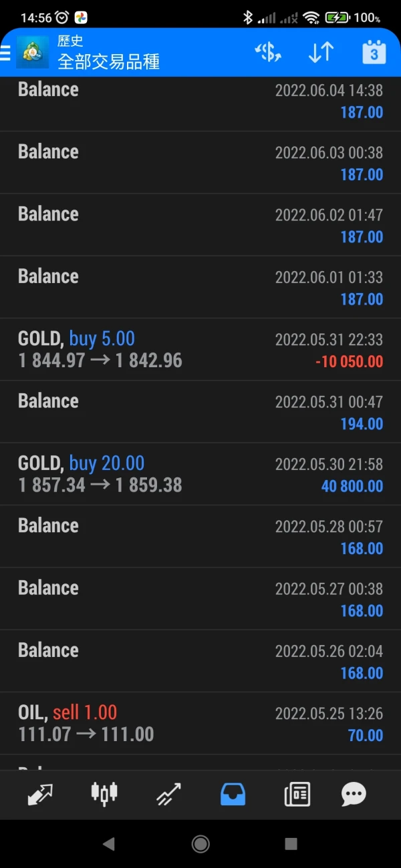This screenshot has width=401, height=868.
Task: Open the News tab in bottom bar
Action: [297, 794]
